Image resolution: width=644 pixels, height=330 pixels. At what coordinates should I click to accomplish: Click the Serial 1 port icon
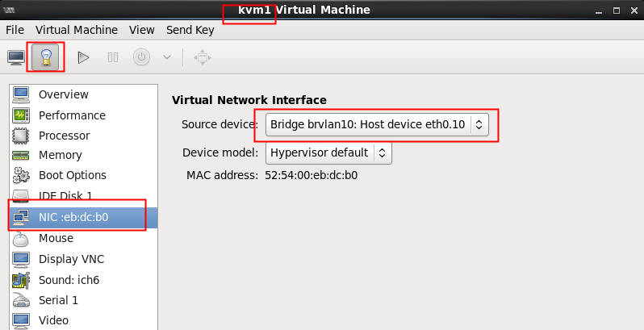click(x=21, y=300)
